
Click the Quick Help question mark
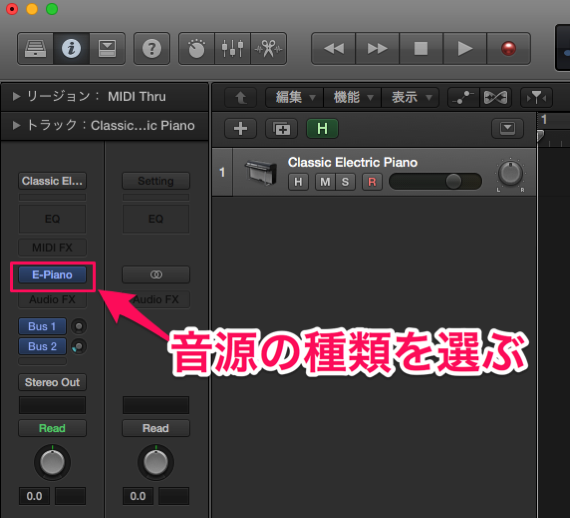click(x=152, y=48)
